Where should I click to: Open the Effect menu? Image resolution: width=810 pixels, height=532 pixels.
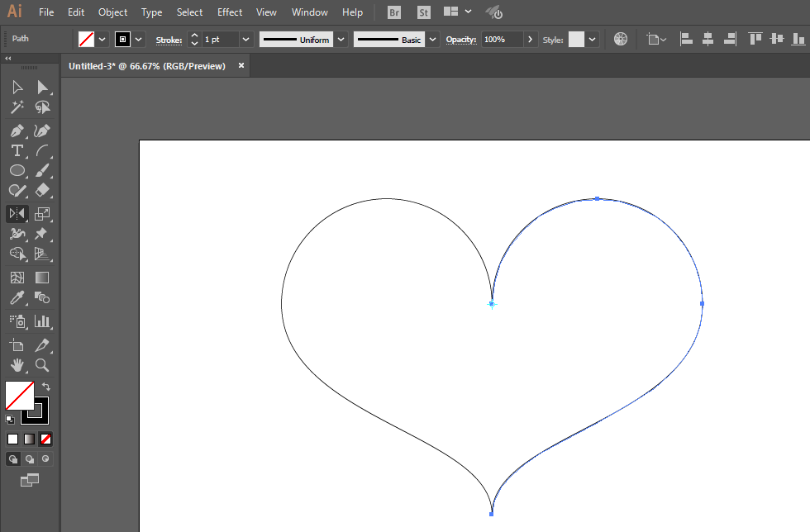[x=230, y=12]
